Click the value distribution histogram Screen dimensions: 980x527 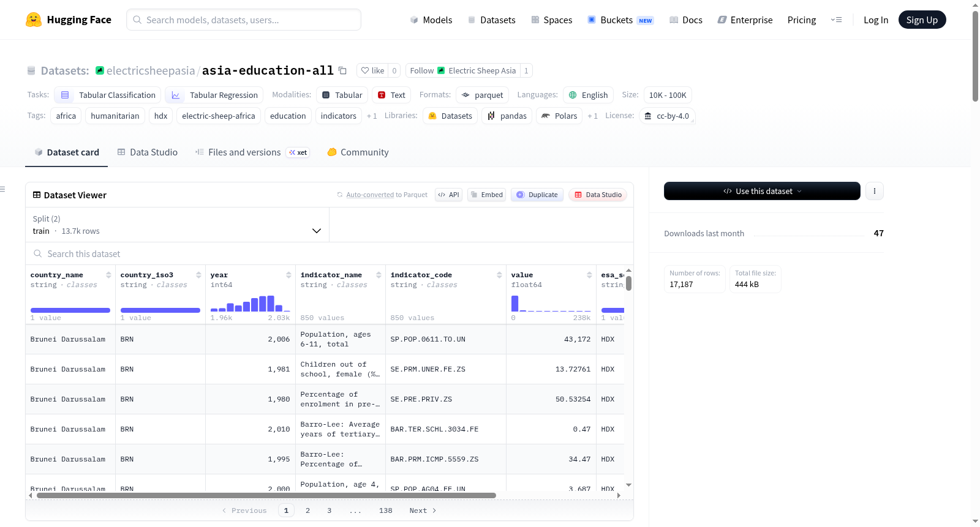[551, 304]
